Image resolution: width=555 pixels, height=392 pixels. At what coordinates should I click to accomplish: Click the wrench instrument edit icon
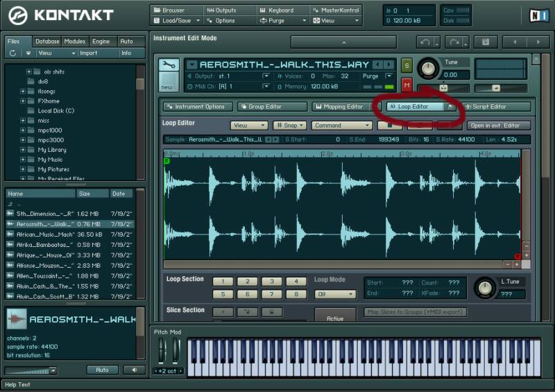pyautogui.click(x=169, y=65)
